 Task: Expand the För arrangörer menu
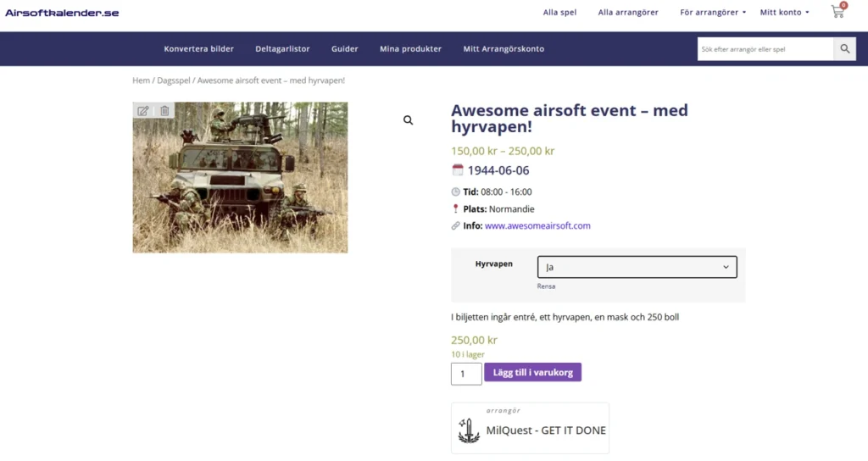712,12
